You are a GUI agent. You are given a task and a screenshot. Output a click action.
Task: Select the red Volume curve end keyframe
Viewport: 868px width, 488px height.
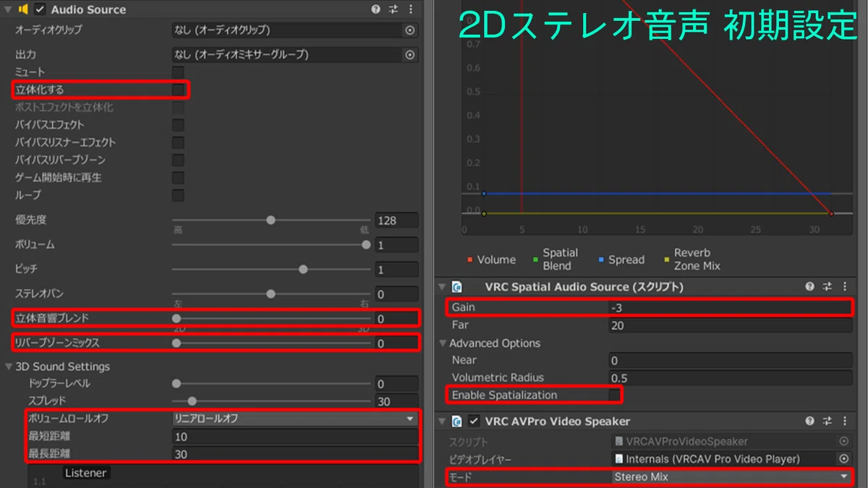pos(831,213)
